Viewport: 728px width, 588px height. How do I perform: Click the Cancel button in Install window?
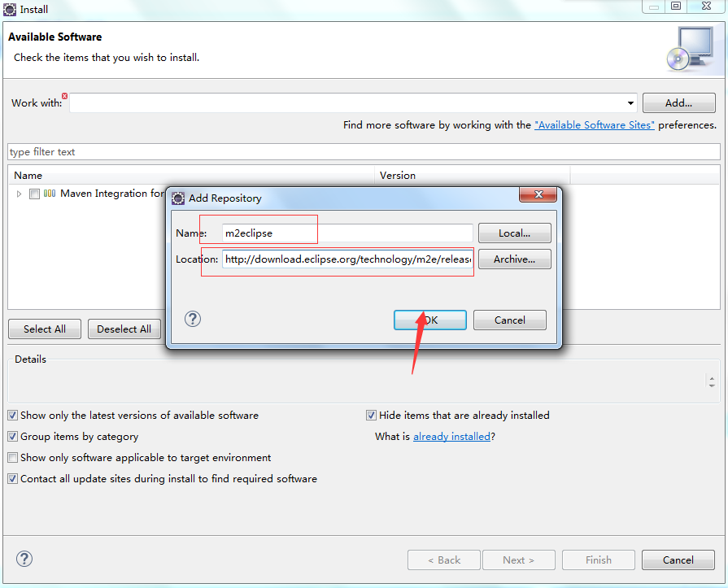coord(678,560)
